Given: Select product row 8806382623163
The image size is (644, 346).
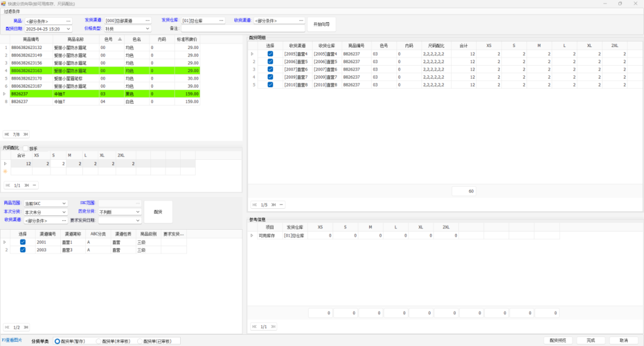Looking at the screenshot, I should [105, 70].
